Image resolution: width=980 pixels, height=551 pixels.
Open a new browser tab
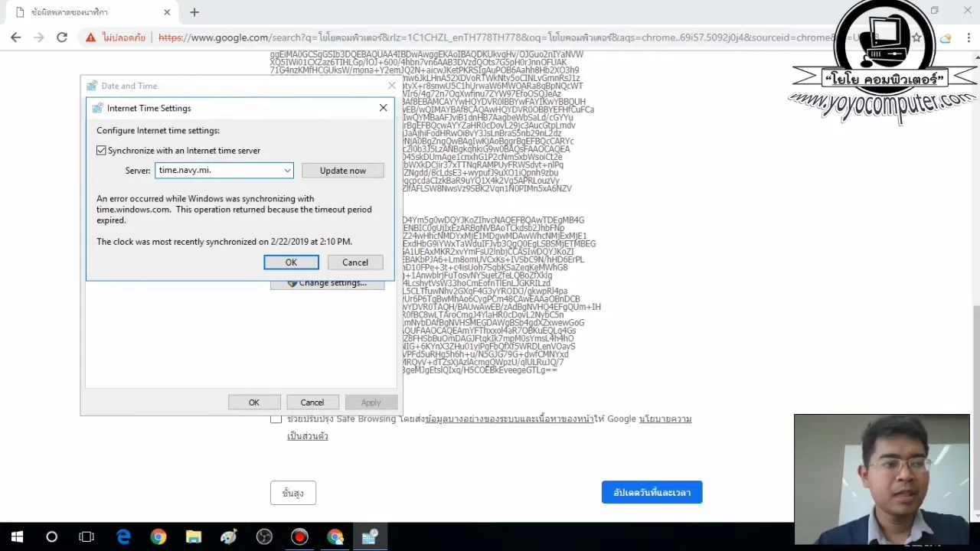click(194, 11)
